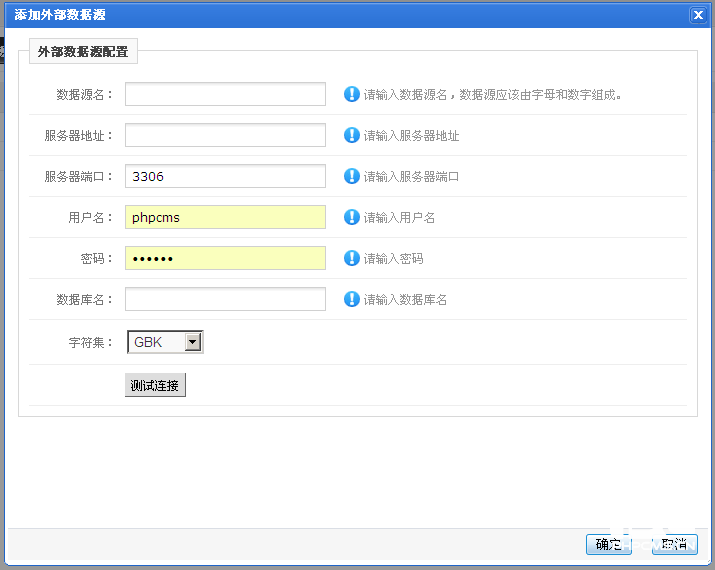This screenshot has height=570, width=715.
Task: Focus the 数据源名 input field
Action: (225, 94)
